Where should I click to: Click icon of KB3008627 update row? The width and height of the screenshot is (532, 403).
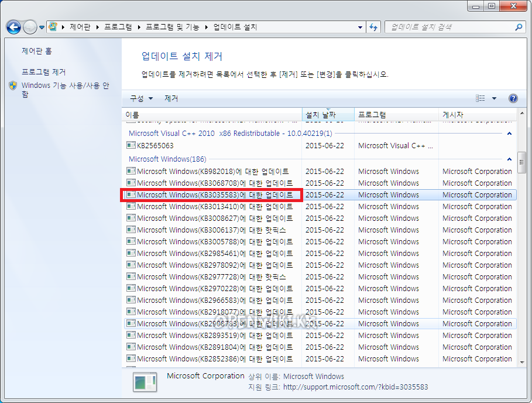coord(131,218)
